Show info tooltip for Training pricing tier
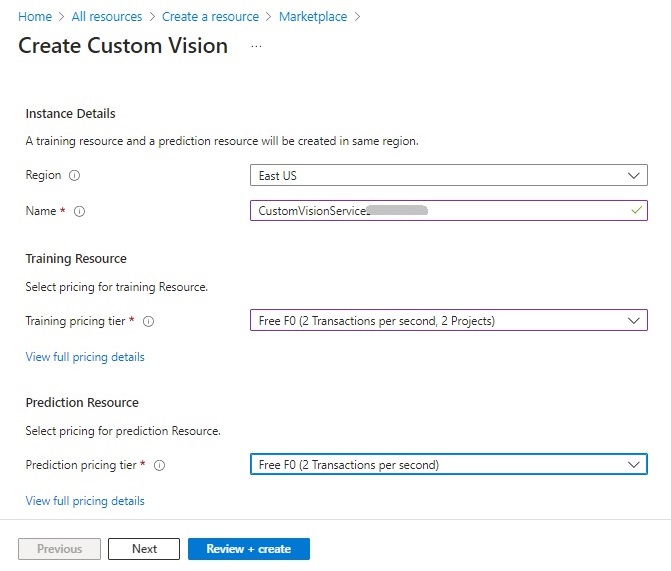The width and height of the screenshot is (671, 571). tap(149, 321)
